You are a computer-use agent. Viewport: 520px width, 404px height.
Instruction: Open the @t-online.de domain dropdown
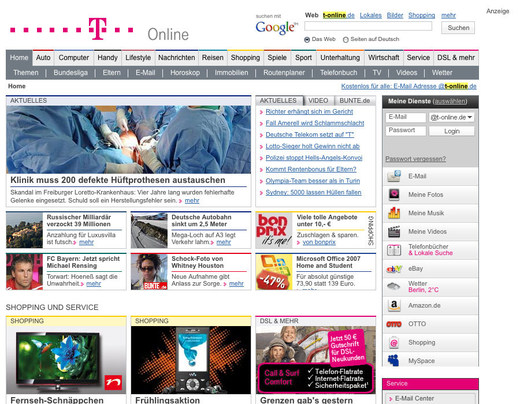451,117
